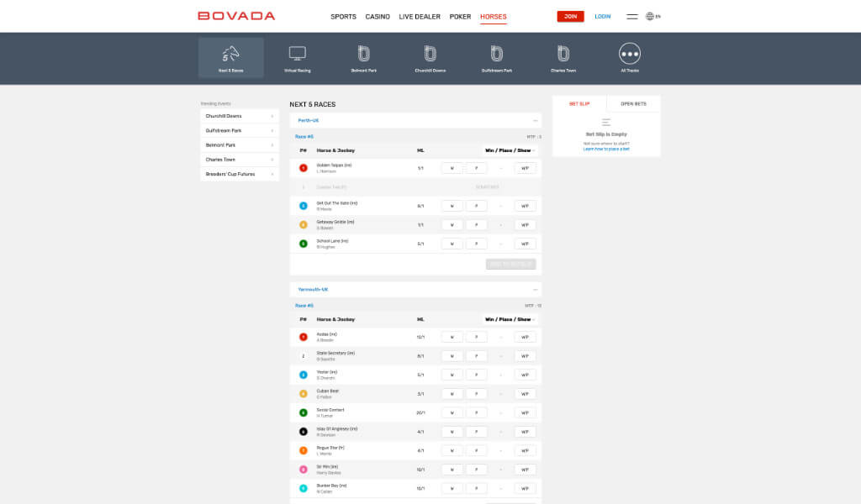The width and height of the screenshot is (861, 504).
Task: Click pink saddle number for Sir Min
Action: pos(303,470)
